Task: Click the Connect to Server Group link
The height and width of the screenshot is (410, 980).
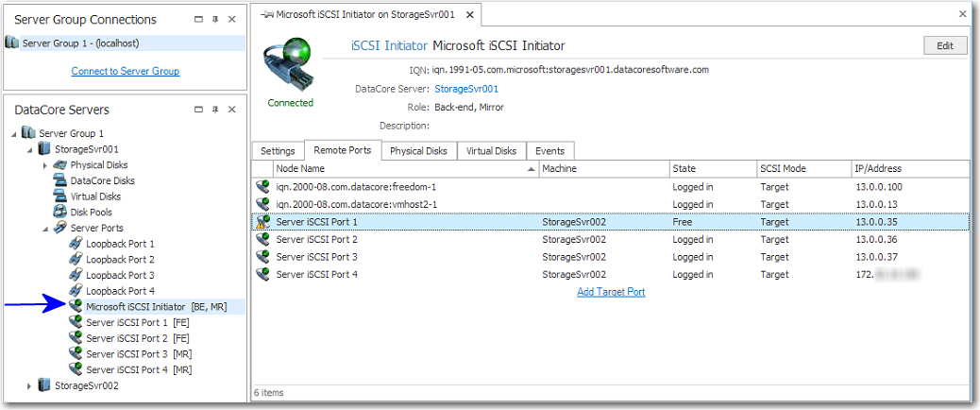Action: 125,71
